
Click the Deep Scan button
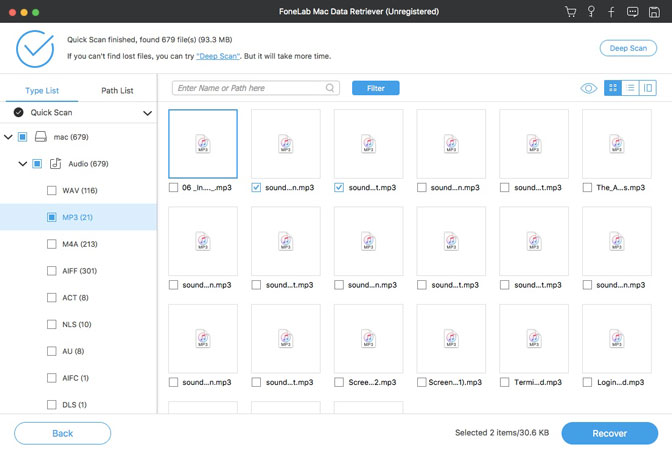click(628, 48)
